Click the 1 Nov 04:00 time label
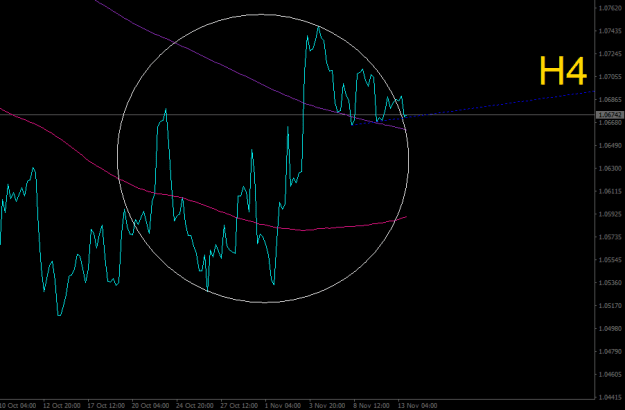This screenshot has width=625, height=410. (x=283, y=406)
